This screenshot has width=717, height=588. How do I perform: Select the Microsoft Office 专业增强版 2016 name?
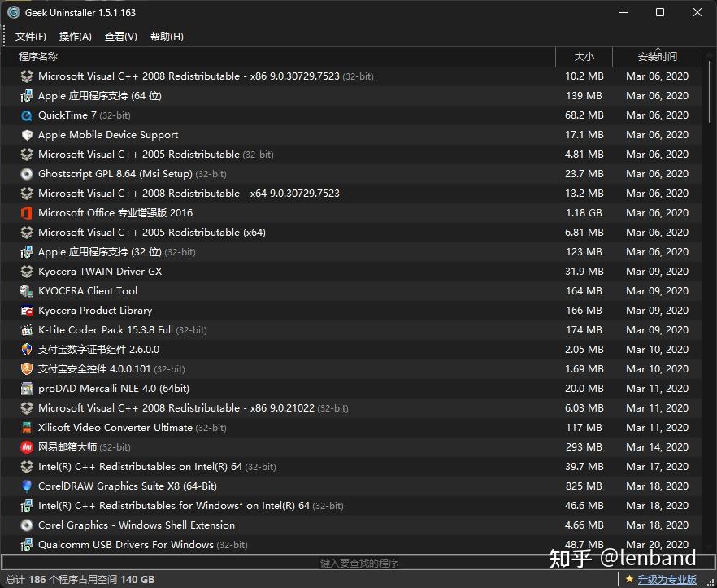[x=115, y=213]
